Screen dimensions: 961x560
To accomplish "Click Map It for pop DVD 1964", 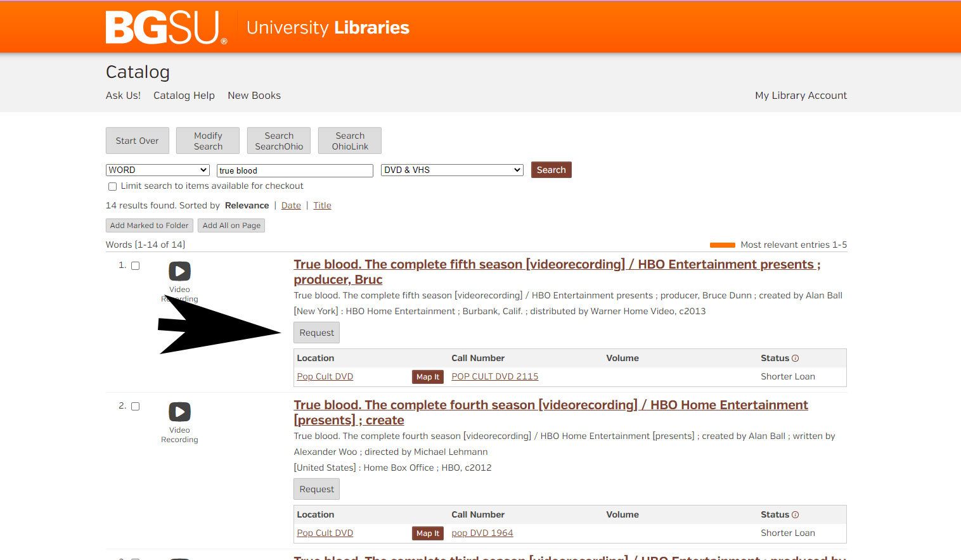I will (x=427, y=533).
